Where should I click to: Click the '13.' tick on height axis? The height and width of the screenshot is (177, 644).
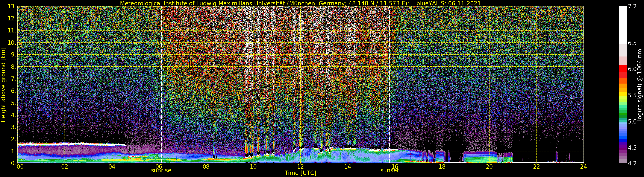[12, 6]
